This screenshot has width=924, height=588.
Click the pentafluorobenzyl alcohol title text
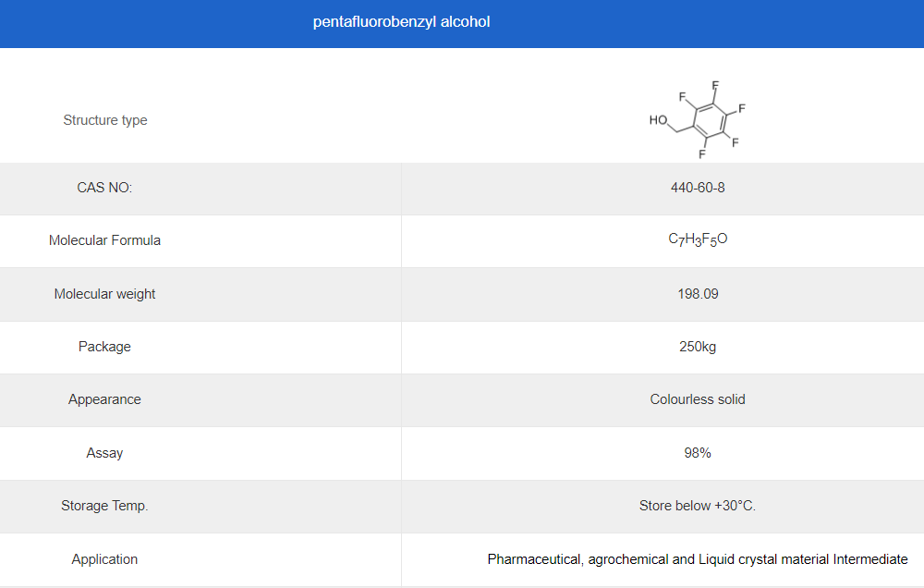point(401,22)
